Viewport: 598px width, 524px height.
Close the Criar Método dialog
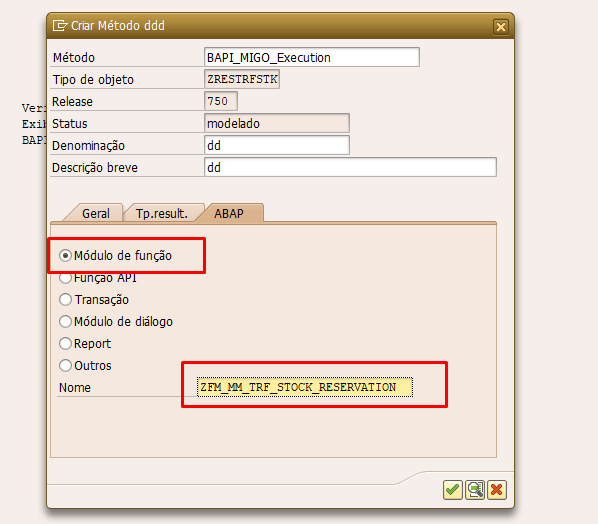pos(501,27)
